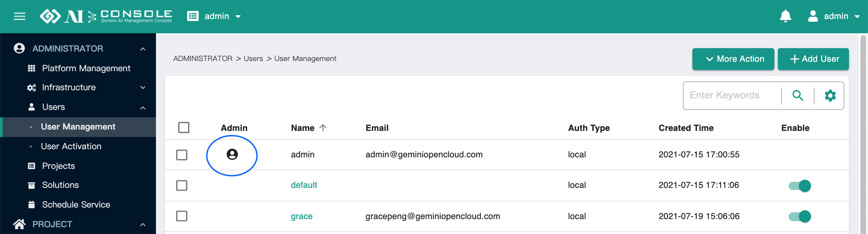868x234 pixels.
Task: Select all users with header checkbox
Action: click(184, 128)
